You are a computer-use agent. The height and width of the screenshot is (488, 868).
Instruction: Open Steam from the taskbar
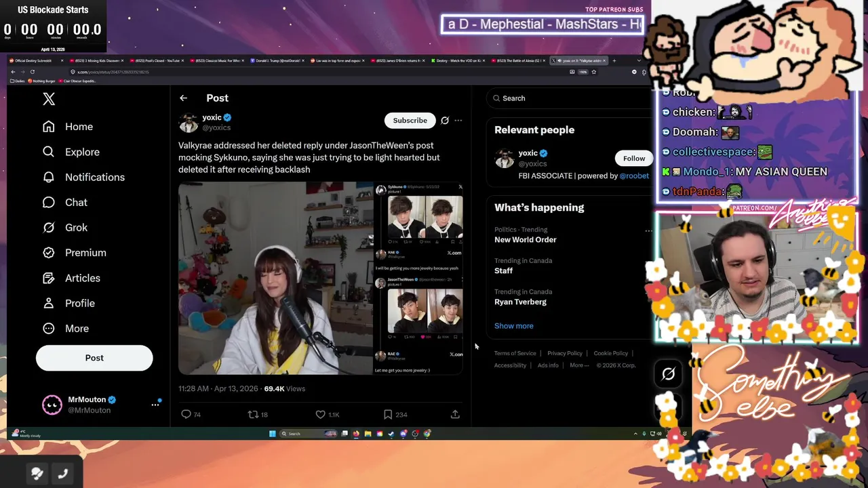click(x=391, y=434)
